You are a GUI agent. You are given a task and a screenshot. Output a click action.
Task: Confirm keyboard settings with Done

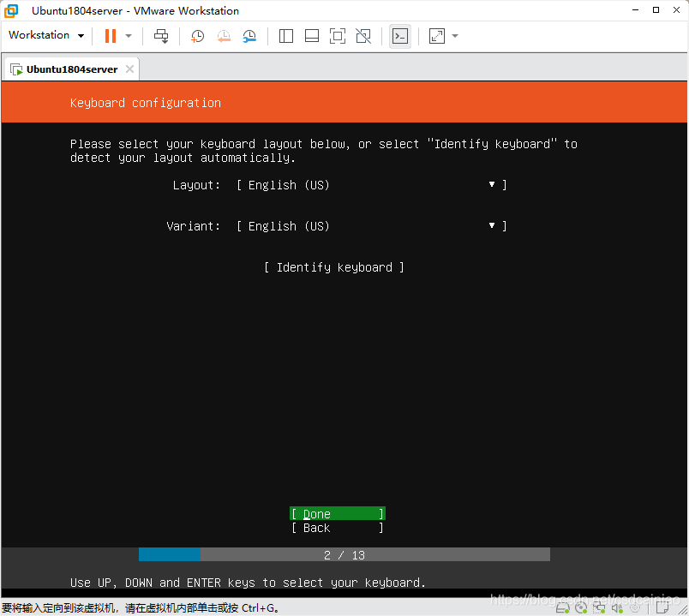pyautogui.click(x=338, y=514)
